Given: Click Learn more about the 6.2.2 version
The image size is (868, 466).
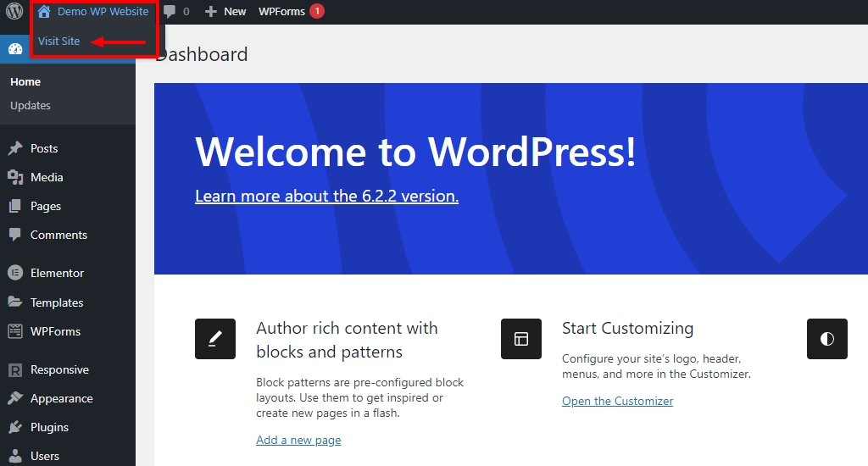Looking at the screenshot, I should [326, 196].
